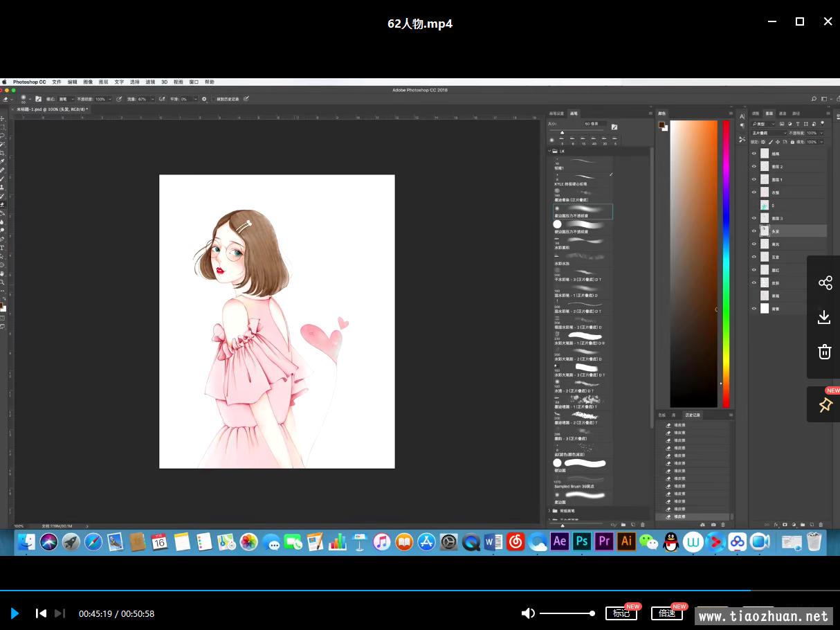Screen dimensions: 840x630
Task: Open Photoshop from the macOS dock
Action: point(582,541)
